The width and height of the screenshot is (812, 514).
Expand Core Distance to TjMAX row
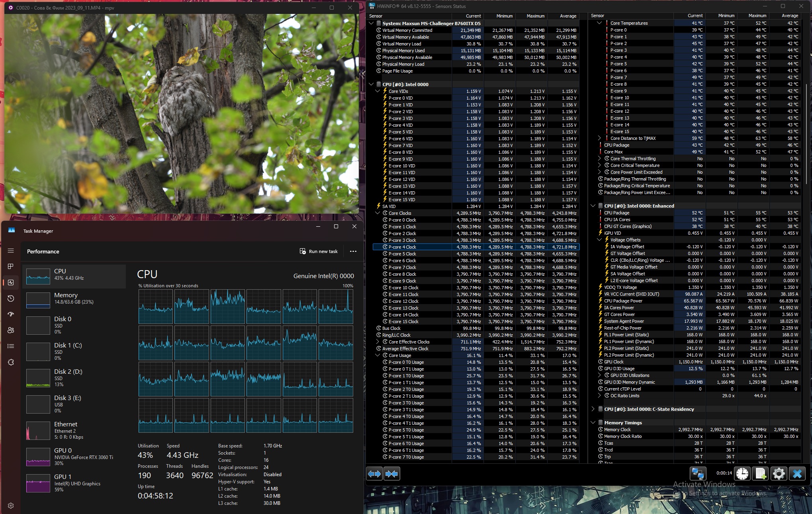click(599, 138)
